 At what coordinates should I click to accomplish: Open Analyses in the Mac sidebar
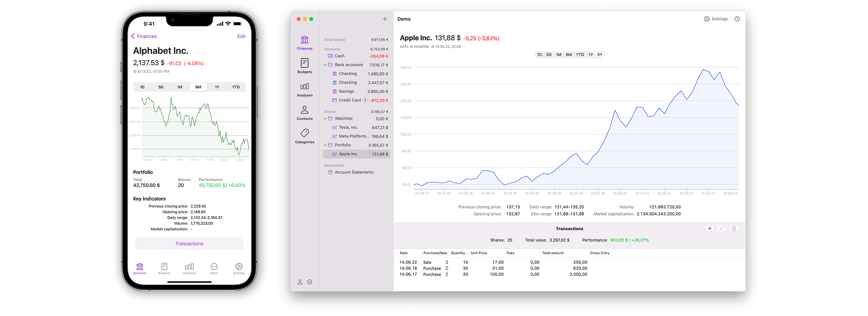tap(304, 90)
